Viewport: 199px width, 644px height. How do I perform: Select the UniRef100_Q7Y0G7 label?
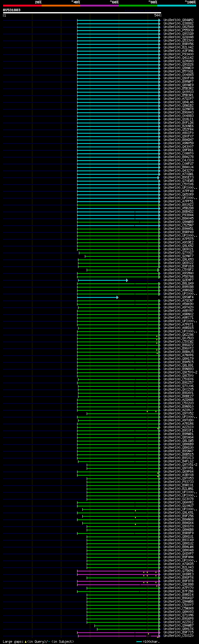178,253
